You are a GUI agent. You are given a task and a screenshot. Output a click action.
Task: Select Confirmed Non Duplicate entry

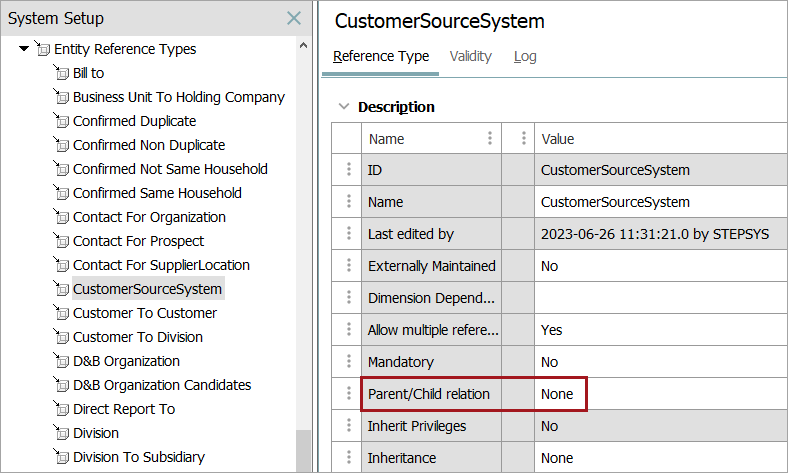pos(149,145)
